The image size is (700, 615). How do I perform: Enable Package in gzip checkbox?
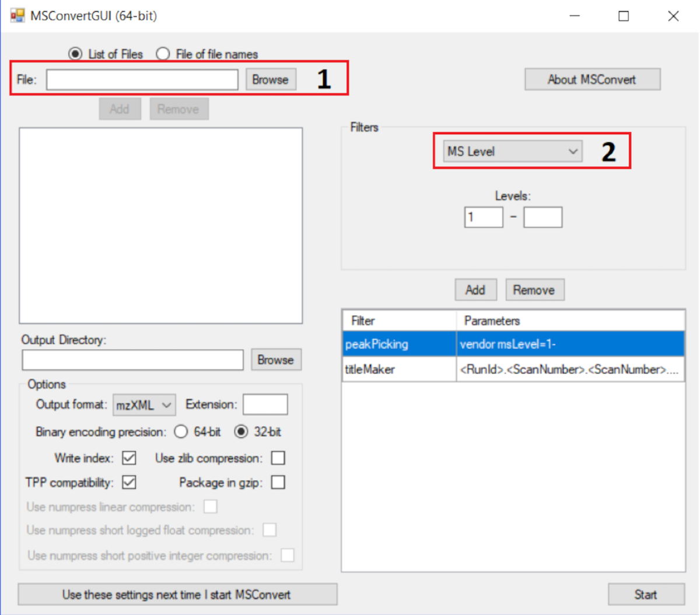click(278, 482)
